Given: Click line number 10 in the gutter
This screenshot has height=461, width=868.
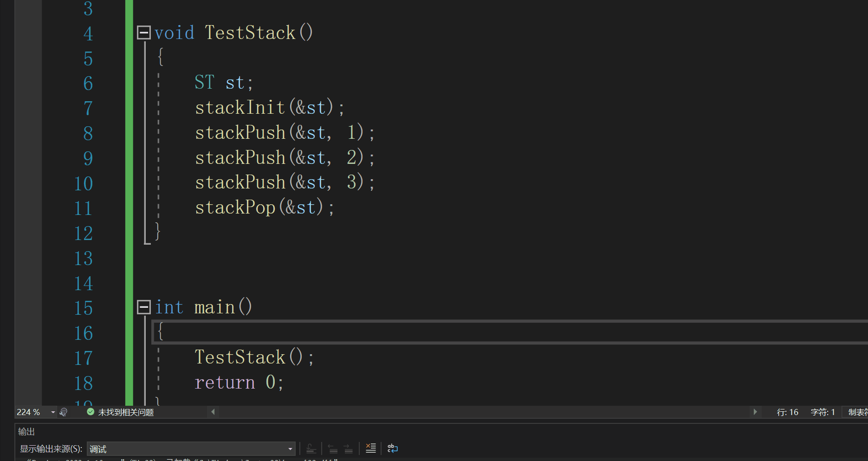Looking at the screenshot, I should point(84,183).
